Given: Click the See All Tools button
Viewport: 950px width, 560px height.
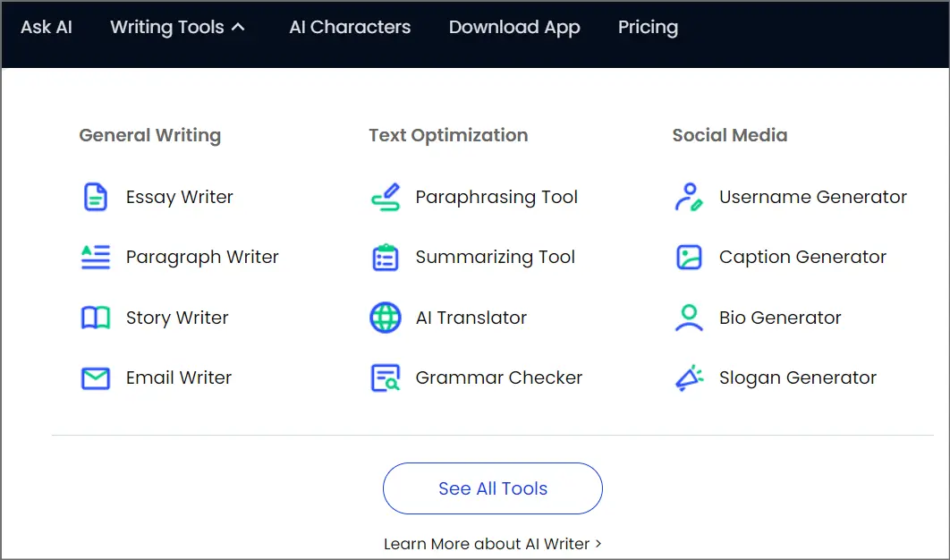Looking at the screenshot, I should [x=492, y=488].
